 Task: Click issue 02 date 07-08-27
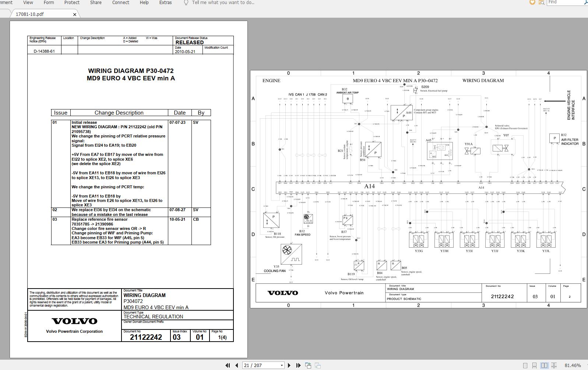[177, 210]
